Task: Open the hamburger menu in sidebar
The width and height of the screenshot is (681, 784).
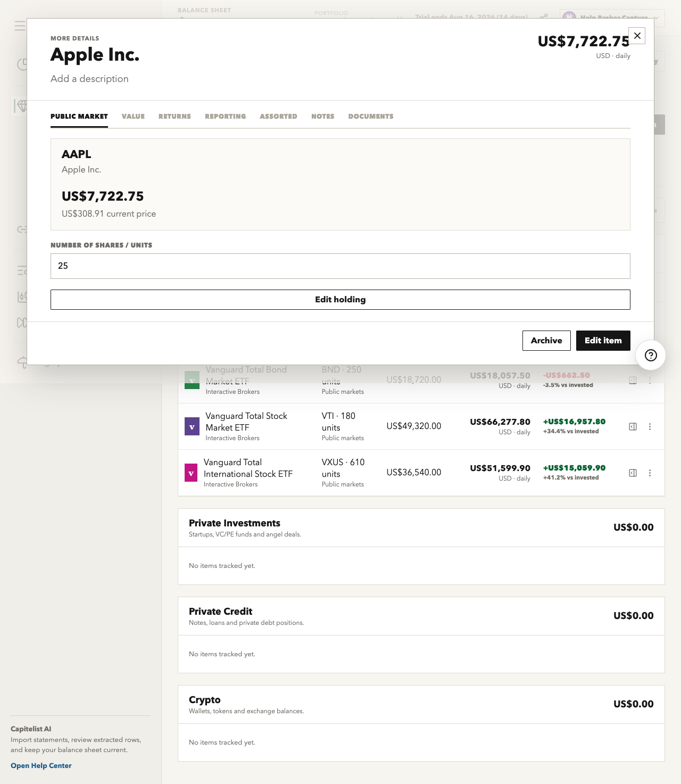Action: pyautogui.click(x=20, y=26)
